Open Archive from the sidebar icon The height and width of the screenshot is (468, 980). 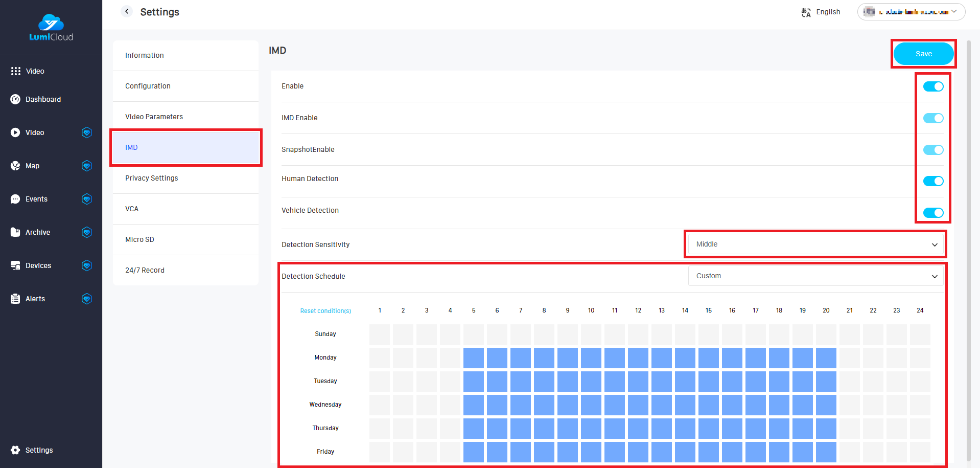coord(15,232)
